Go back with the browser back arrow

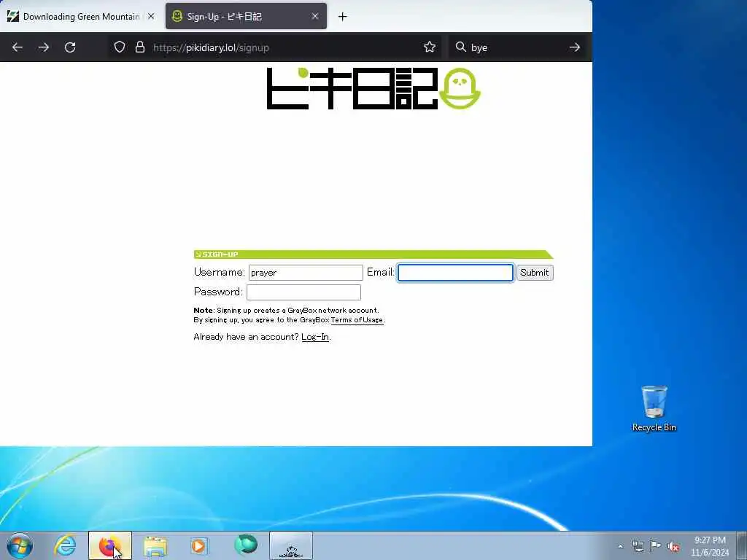pyautogui.click(x=18, y=47)
